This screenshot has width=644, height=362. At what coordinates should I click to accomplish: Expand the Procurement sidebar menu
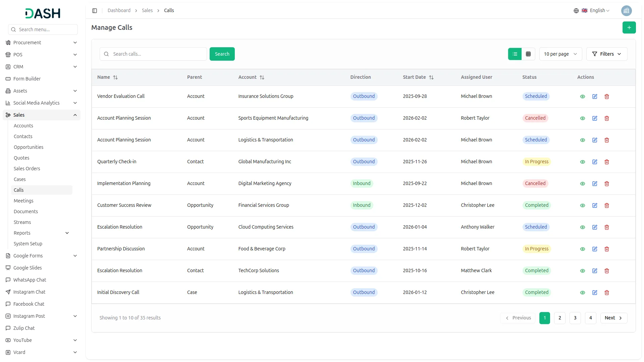(x=42, y=43)
